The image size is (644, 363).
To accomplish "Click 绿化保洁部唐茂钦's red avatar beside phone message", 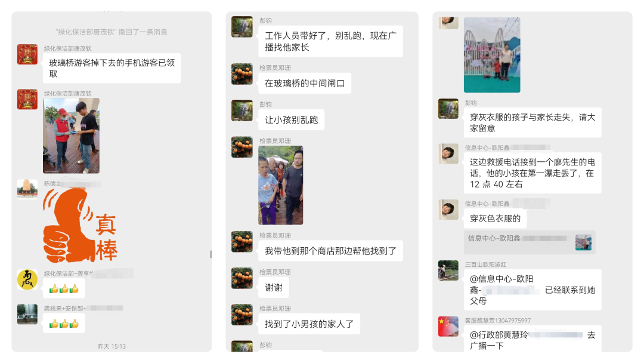I will click(x=27, y=54).
